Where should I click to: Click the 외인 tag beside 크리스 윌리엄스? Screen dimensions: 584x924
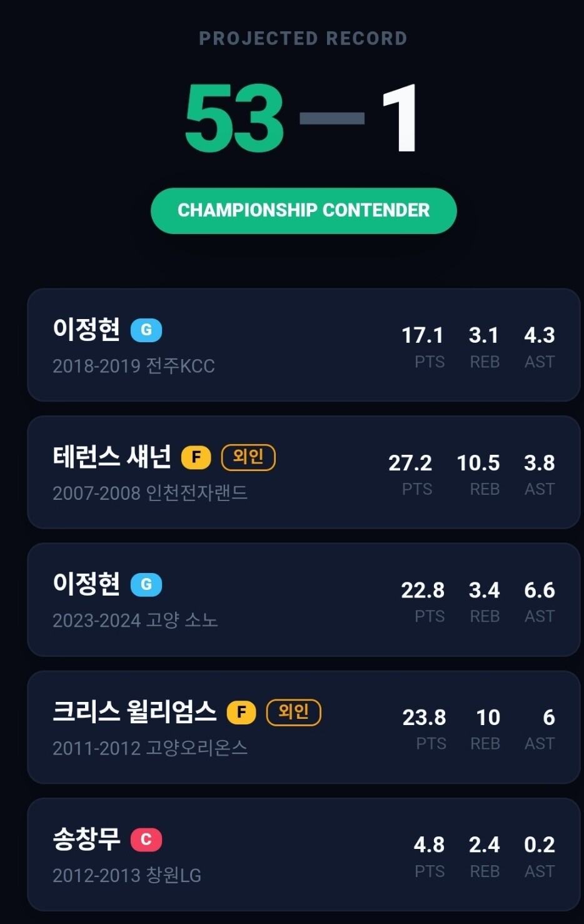(294, 712)
